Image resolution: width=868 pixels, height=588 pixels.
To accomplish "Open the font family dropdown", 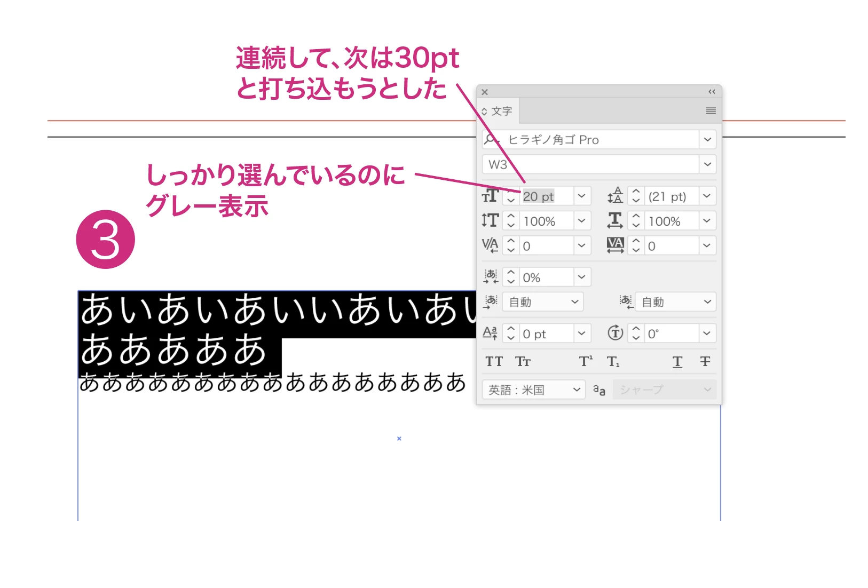I will click(707, 140).
